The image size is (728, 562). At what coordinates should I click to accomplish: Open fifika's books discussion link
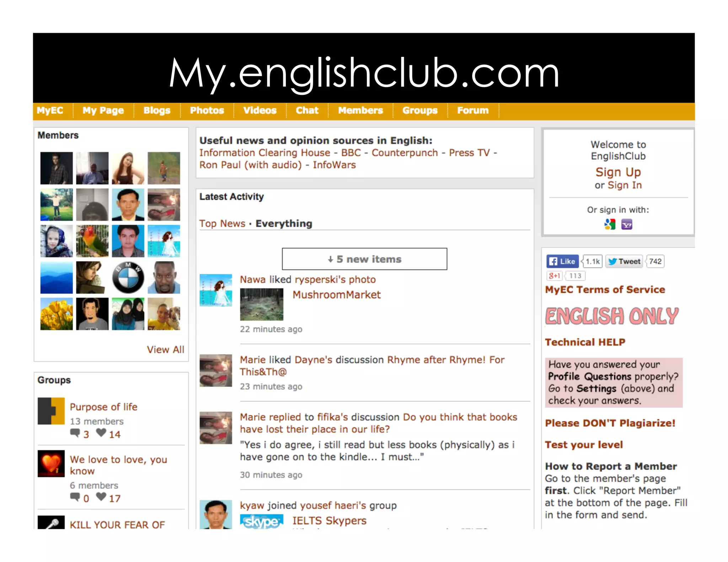(379, 423)
